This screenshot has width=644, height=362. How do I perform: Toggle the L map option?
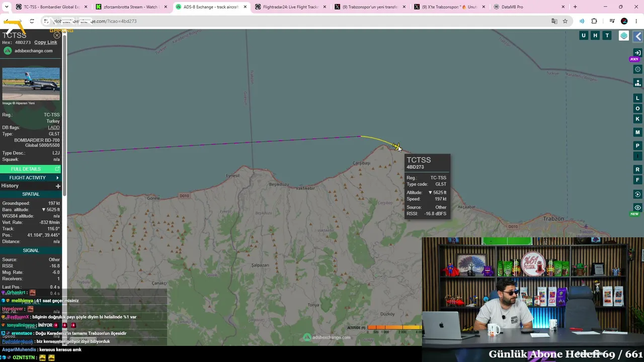637,98
